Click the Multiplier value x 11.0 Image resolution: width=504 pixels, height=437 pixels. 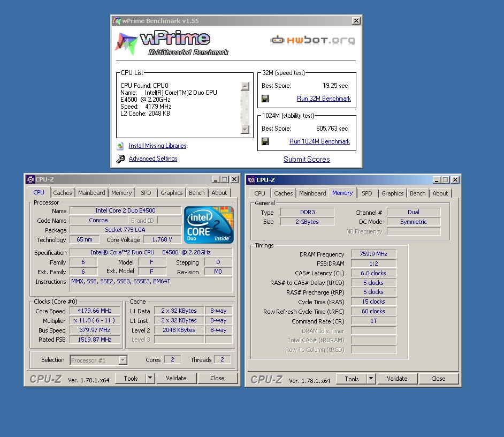(x=95, y=320)
